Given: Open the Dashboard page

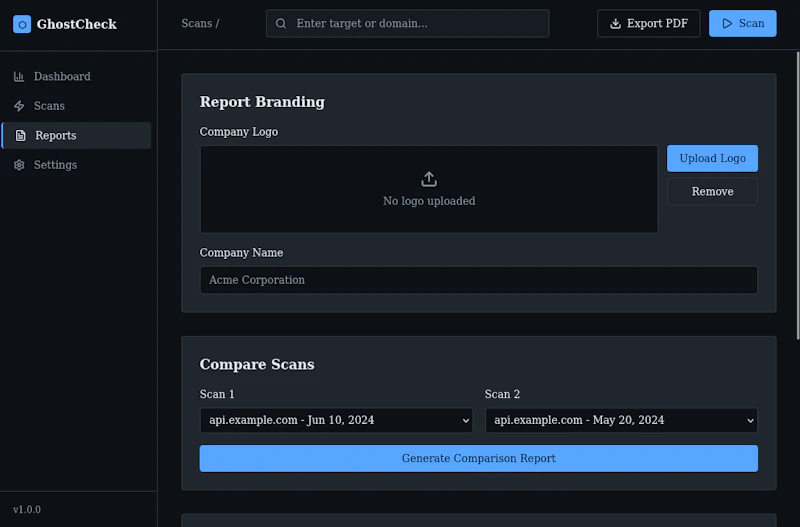Looking at the screenshot, I should click(77, 77).
